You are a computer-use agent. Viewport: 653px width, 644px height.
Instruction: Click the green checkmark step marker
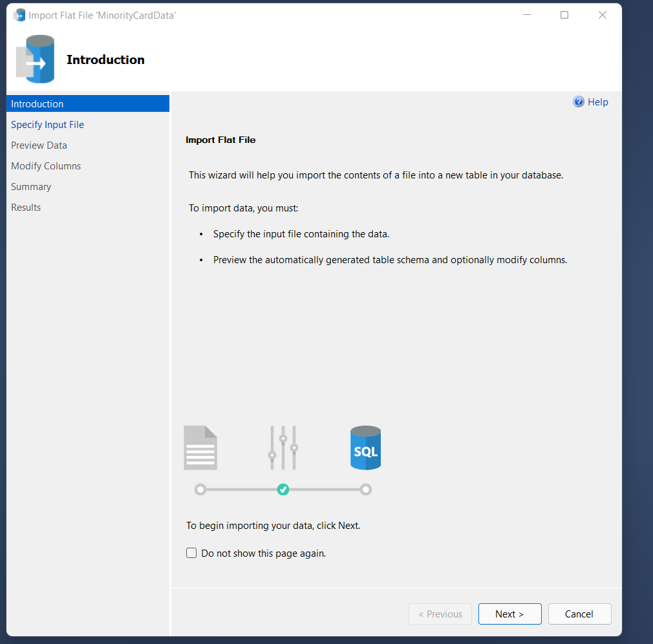click(x=283, y=489)
